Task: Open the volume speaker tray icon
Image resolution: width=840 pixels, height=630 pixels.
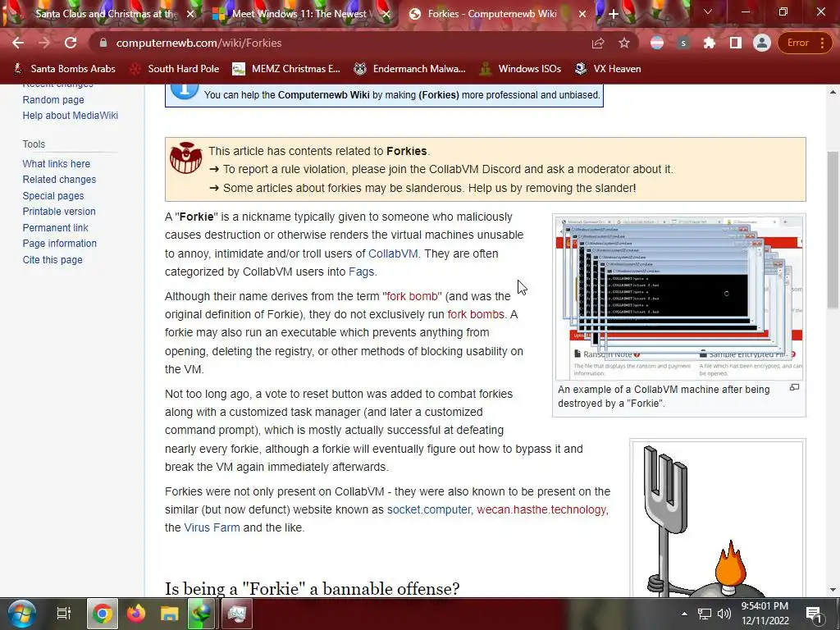Action: point(724,614)
